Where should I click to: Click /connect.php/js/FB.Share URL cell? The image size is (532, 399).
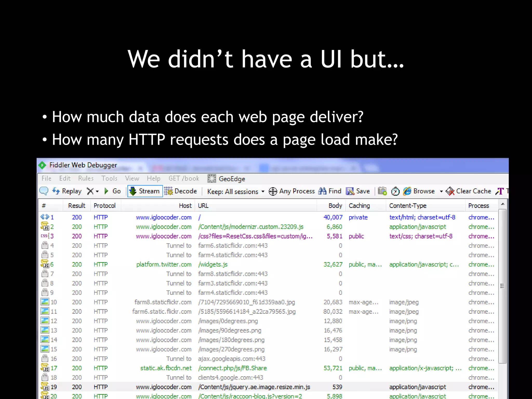(232, 368)
